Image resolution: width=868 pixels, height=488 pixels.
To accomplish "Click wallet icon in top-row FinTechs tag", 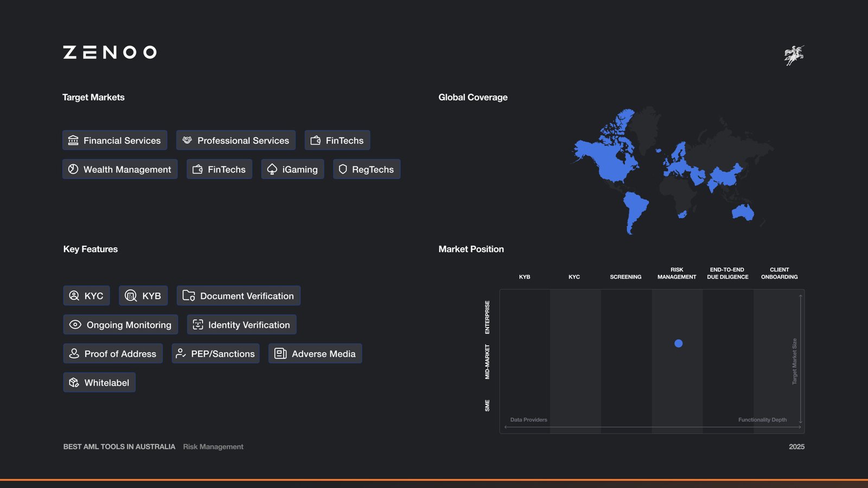I will [x=315, y=140].
